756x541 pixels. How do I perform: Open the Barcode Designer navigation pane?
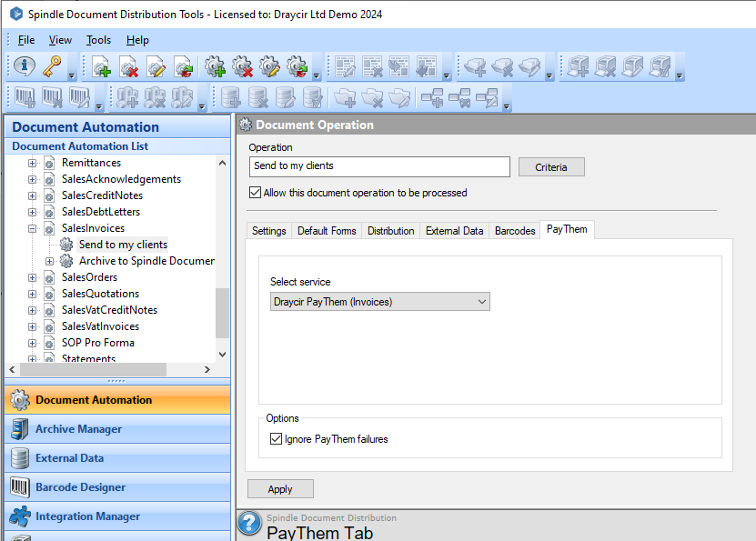tap(117, 487)
